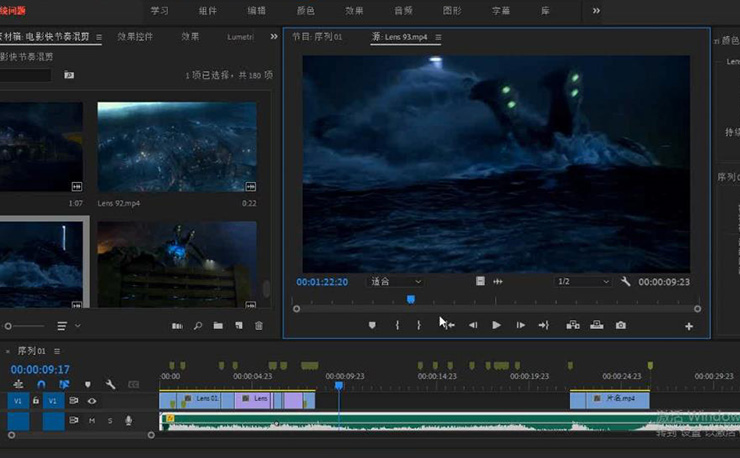Click the New Item icon in project panel
Image resolution: width=740 pixels, height=458 pixels.
239,326
